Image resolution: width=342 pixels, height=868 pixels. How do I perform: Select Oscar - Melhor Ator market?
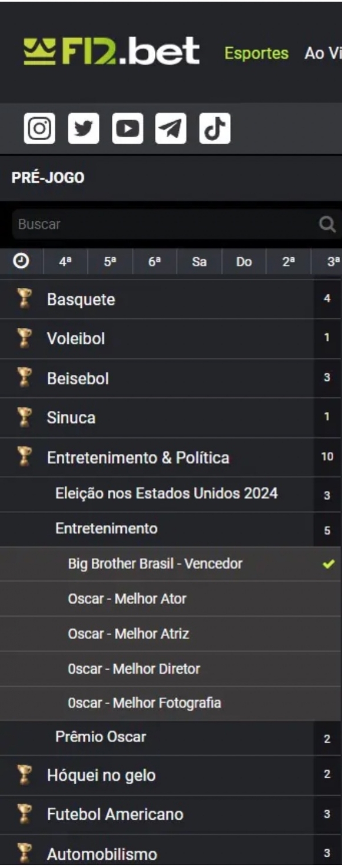tap(127, 599)
